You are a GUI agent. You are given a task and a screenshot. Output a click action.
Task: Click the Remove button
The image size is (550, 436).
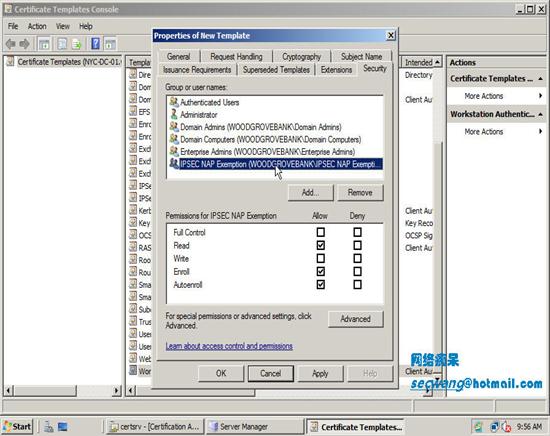[360, 193]
